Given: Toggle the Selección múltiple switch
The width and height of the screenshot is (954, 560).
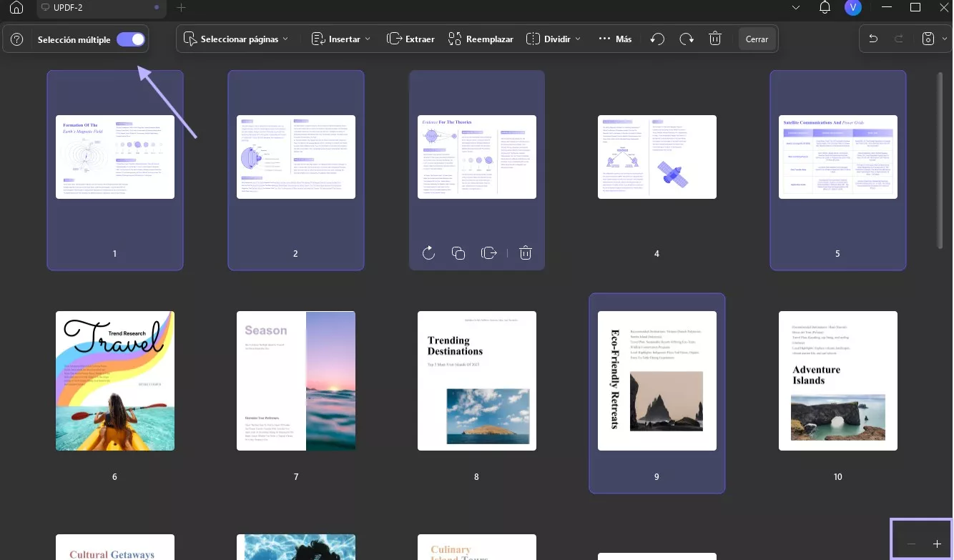Looking at the screenshot, I should pos(131,40).
